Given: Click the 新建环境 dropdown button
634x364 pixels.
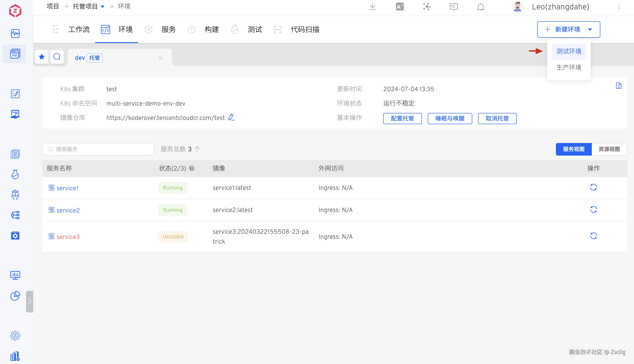Looking at the screenshot, I should 568,29.
